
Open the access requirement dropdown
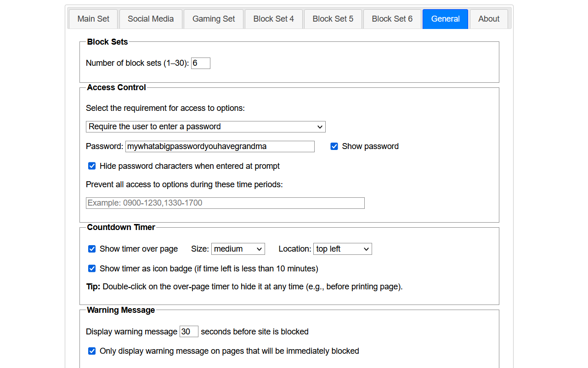coord(205,126)
